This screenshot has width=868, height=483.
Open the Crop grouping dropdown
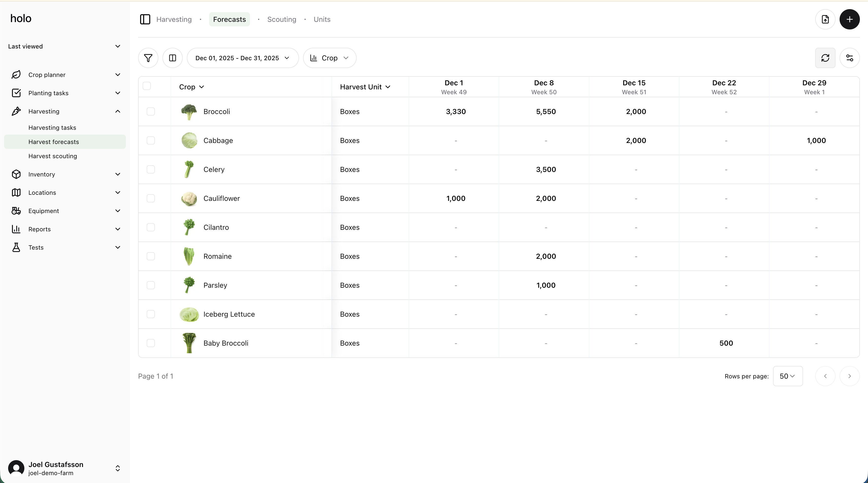pos(329,58)
